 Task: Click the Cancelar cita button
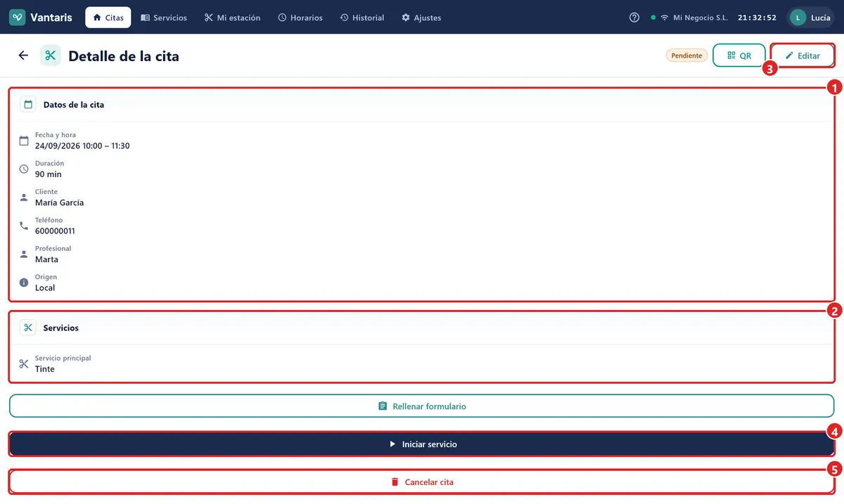(x=421, y=482)
